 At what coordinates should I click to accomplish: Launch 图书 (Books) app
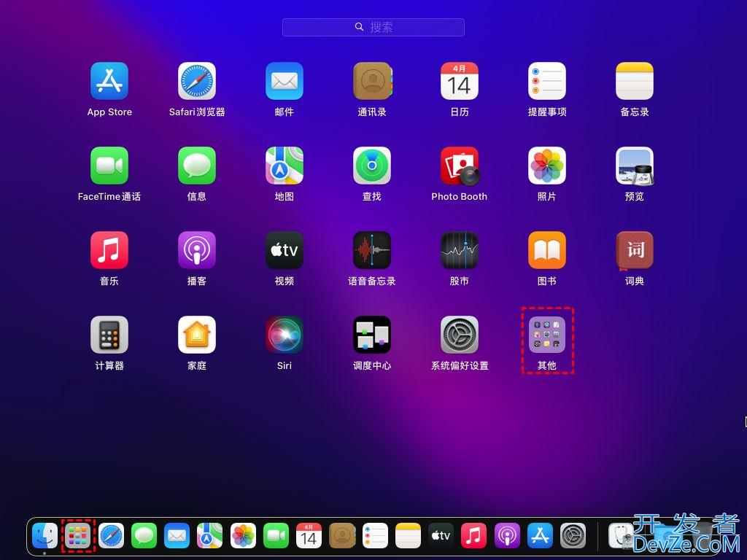pos(547,251)
